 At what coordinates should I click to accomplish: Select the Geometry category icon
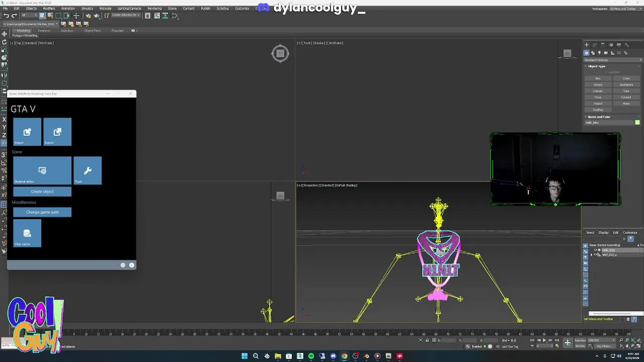coord(586,53)
